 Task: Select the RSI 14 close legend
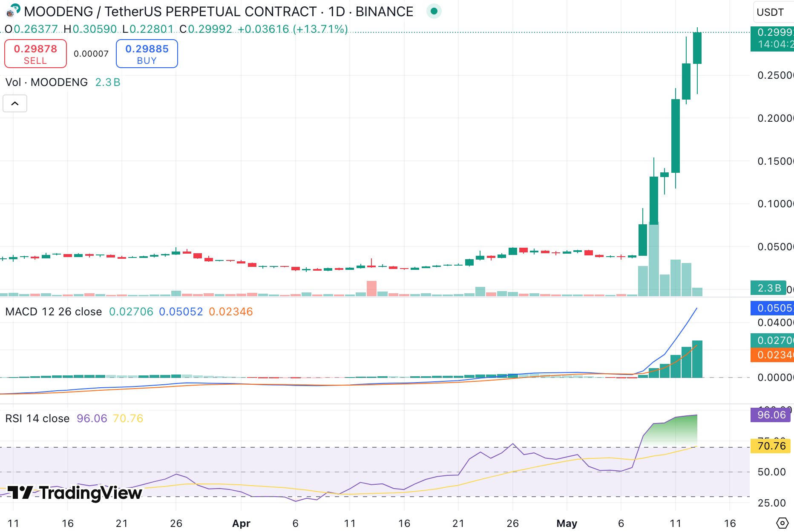click(37, 419)
